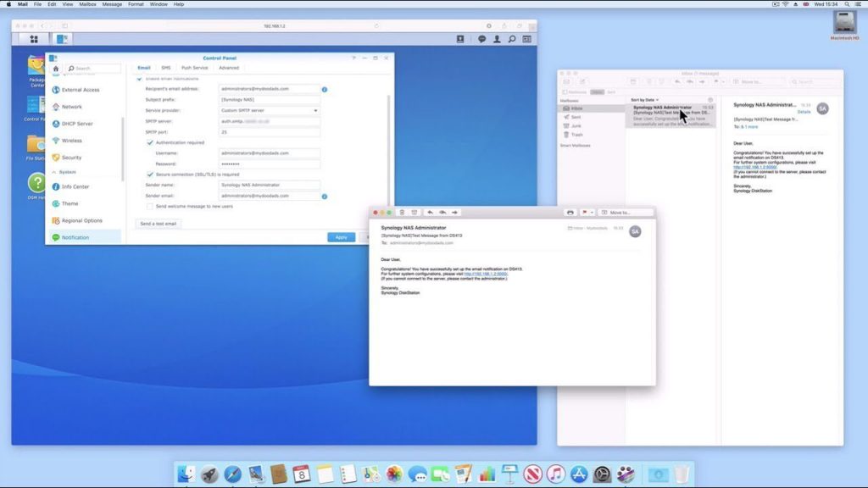Image resolution: width=868 pixels, height=488 pixels.
Task: Click Send a test email button
Action: (158, 224)
